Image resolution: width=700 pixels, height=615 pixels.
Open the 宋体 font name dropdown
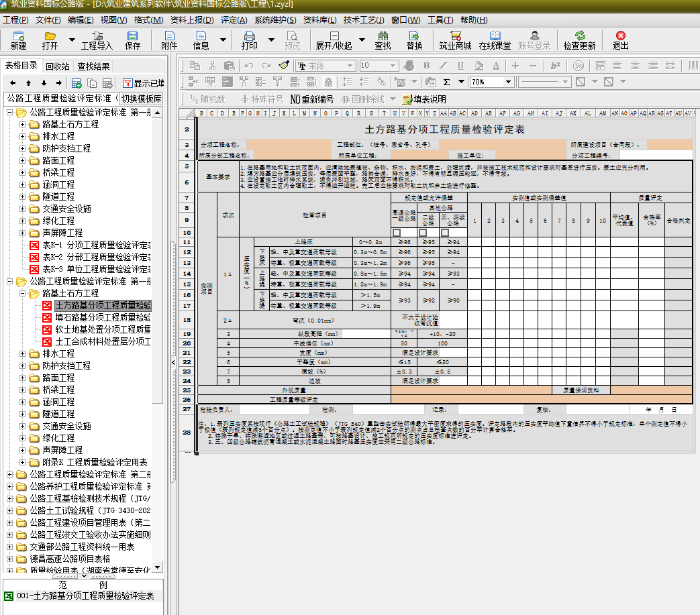(350, 66)
